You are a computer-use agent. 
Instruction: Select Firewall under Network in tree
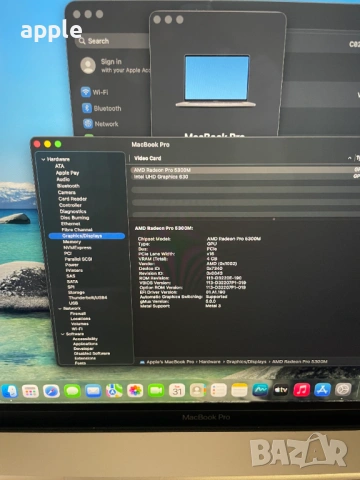[x=78, y=314]
